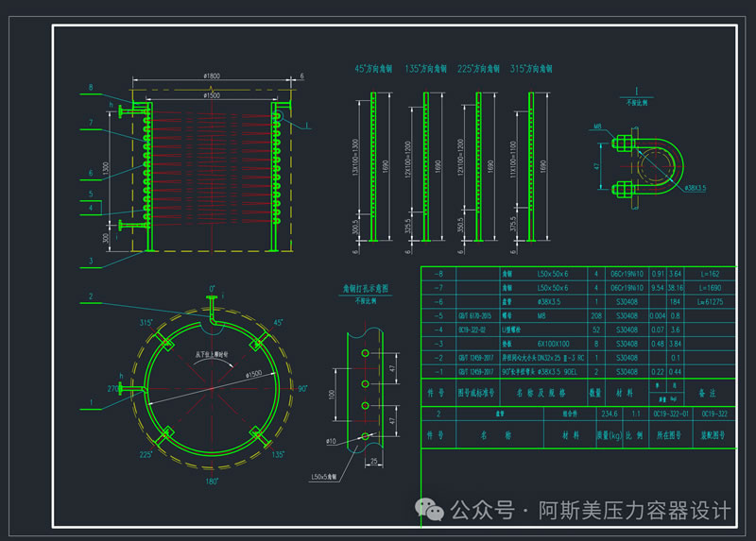The width and height of the screenshot is (756, 541).
Task: Select the 180° marker below the circle
Action: [x=213, y=481]
